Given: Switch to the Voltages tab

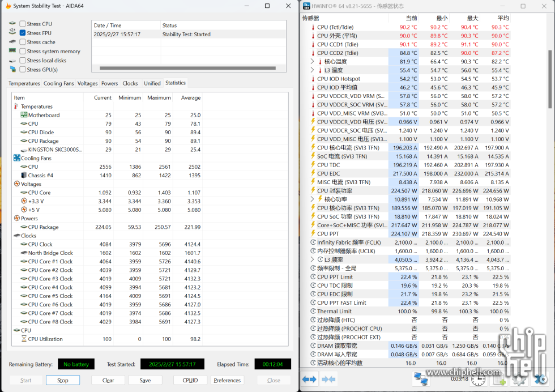Looking at the screenshot, I should [x=87, y=83].
